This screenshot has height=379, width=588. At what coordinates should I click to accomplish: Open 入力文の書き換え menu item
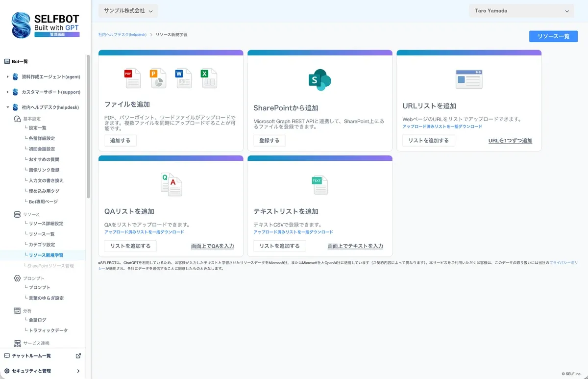pos(46,180)
